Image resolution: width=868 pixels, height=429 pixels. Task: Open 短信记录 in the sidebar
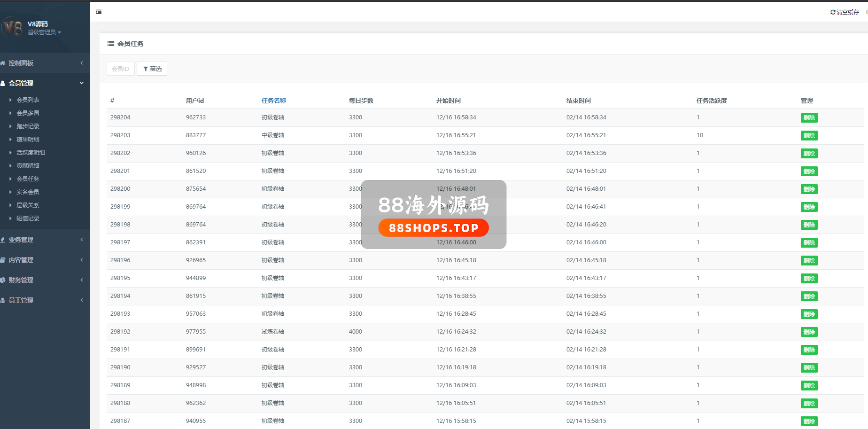tap(28, 218)
